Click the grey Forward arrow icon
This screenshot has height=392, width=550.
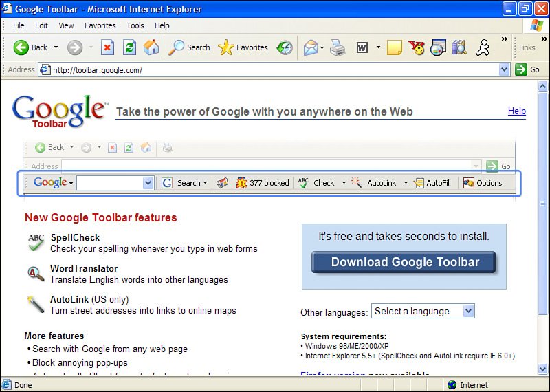coord(75,47)
